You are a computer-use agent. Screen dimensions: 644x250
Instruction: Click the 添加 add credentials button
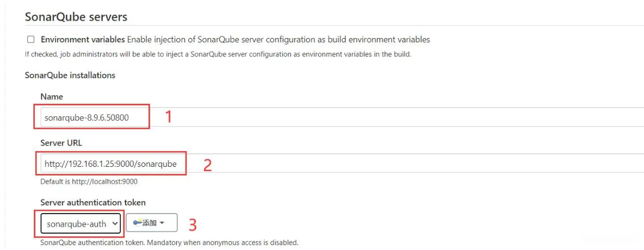151,223
